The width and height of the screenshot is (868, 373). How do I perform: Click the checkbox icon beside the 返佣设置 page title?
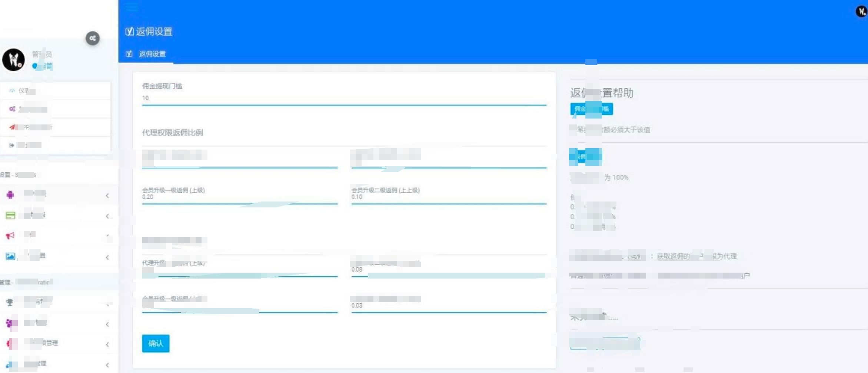pos(129,31)
